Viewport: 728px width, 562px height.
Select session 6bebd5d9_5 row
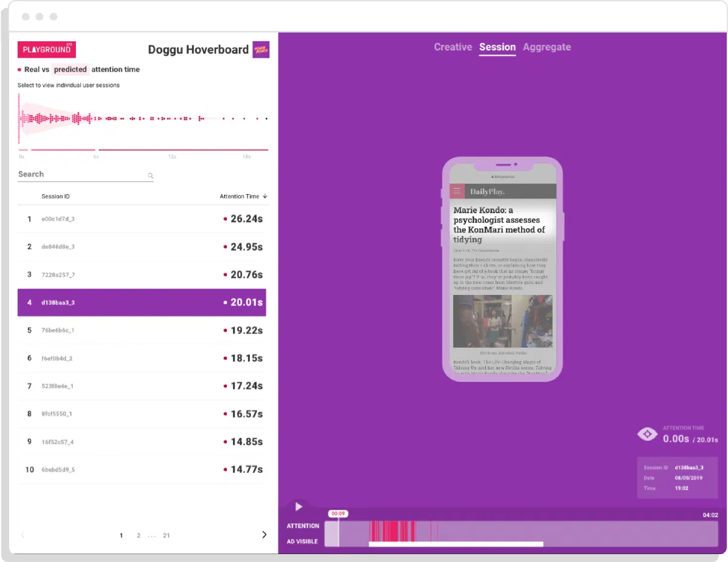coord(142,470)
